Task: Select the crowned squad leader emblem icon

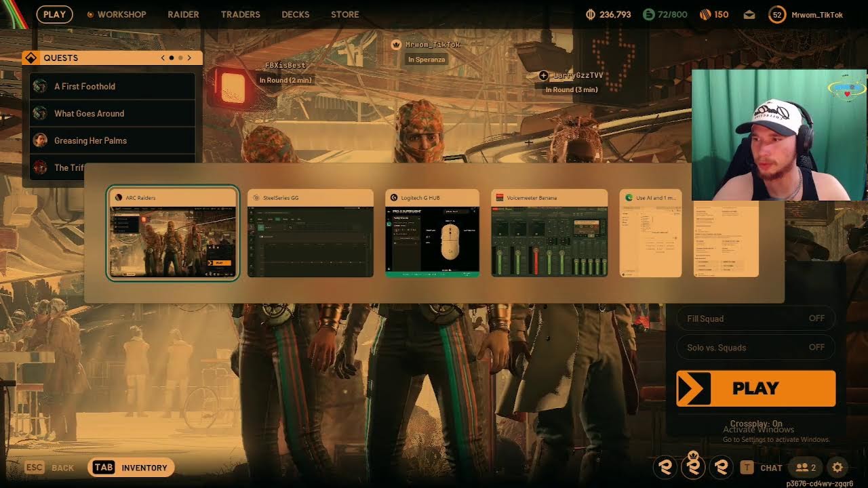Action: (694, 466)
